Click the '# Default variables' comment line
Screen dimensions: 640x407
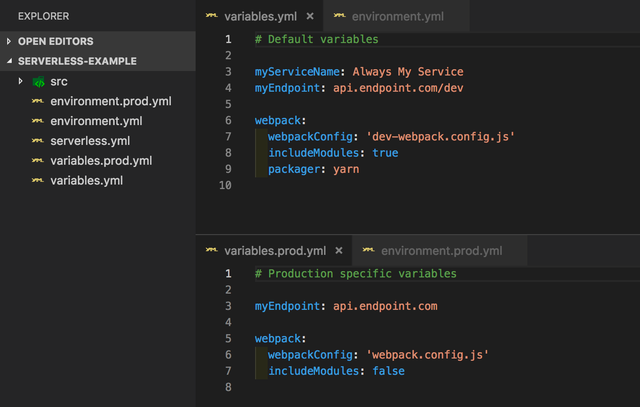pyautogui.click(x=316, y=39)
